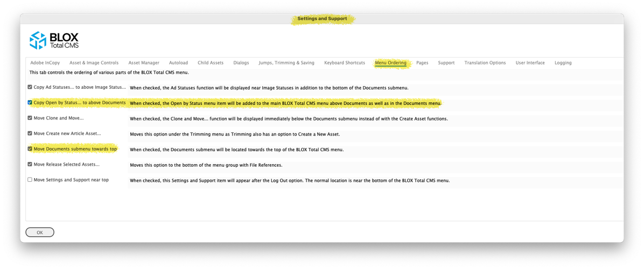
Task: Switch to the Asset Manager tab
Action: pos(144,63)
